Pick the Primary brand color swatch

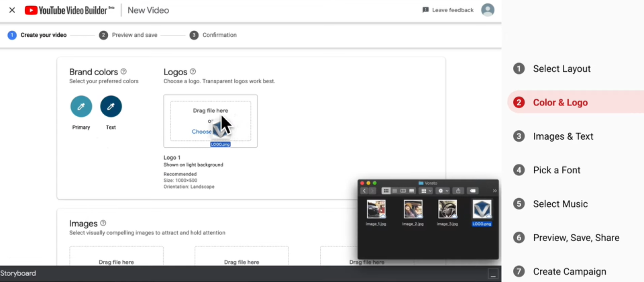81,107
